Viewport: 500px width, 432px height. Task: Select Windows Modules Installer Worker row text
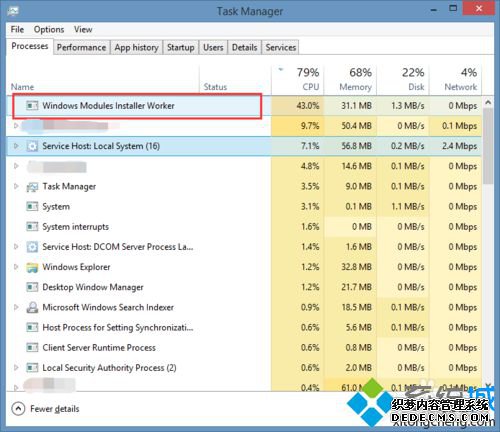pos(108,106)
